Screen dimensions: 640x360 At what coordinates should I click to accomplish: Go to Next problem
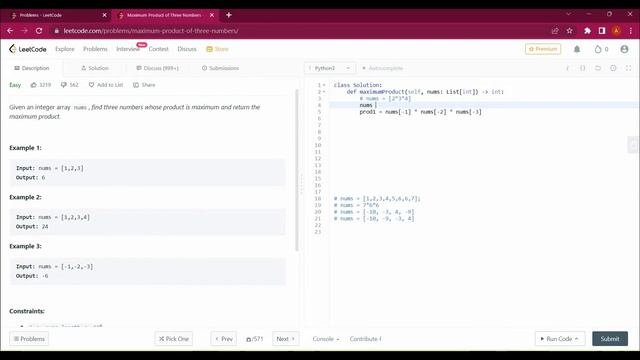click(285, 339)
